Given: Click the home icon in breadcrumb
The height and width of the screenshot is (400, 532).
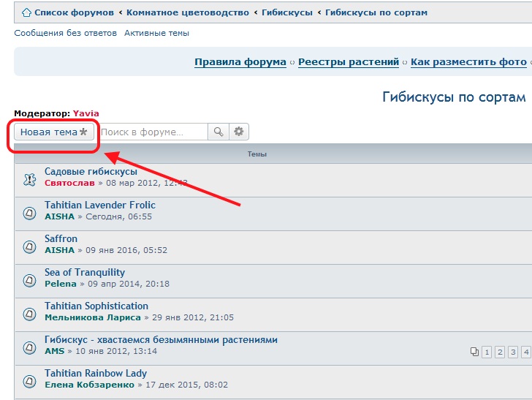Looking at the screenshot, I should tap(26, 12).
